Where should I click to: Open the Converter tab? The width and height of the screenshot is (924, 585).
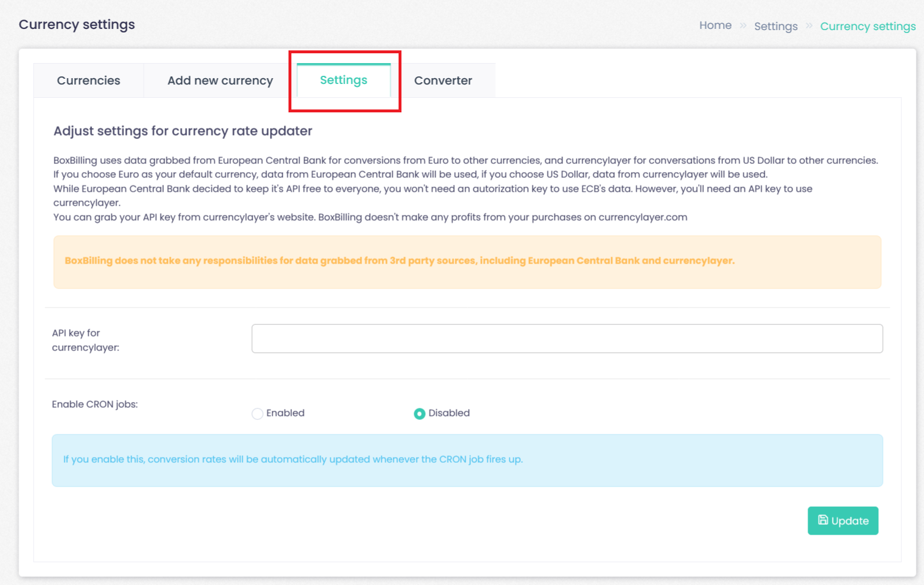coord(443,81)
